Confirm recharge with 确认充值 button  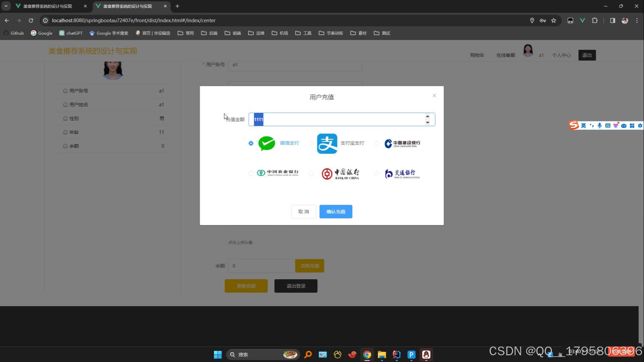(336, 212)
